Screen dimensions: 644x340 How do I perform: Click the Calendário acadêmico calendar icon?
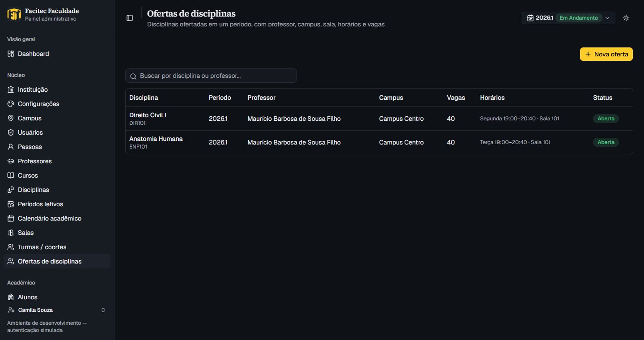[x=11, y=218]
